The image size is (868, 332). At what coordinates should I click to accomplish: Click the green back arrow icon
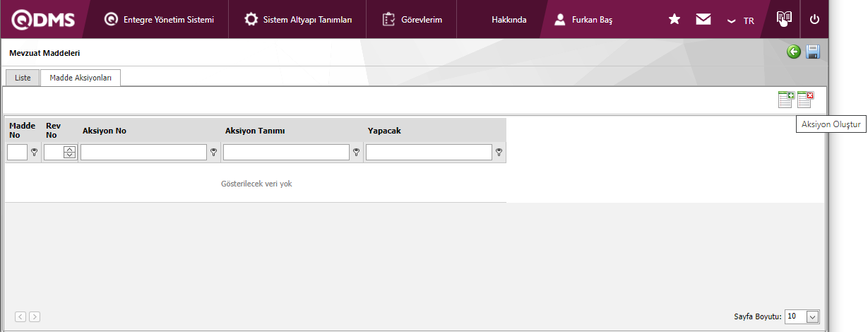tap(794, 52)
